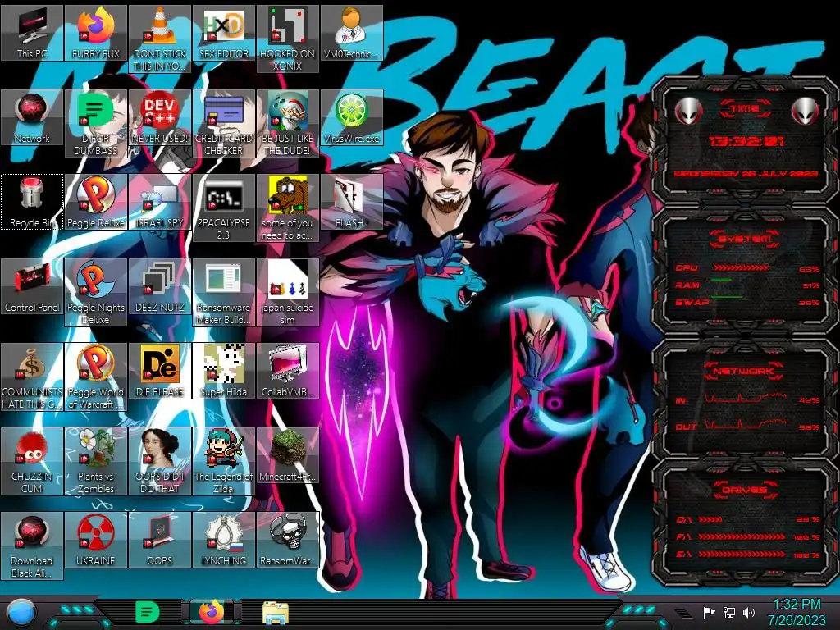The image size is (840, 630).
Task: Click the CPU usage bar in widget
Action: point(741,267)
